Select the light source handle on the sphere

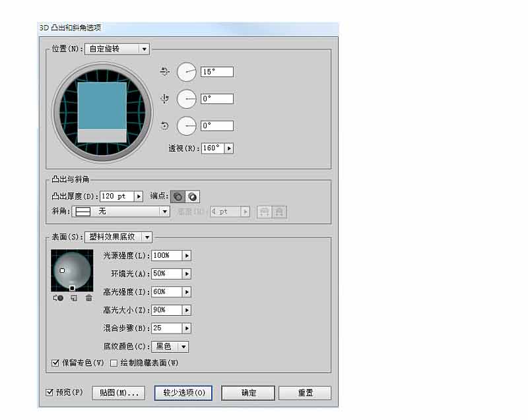click(62, 270)
